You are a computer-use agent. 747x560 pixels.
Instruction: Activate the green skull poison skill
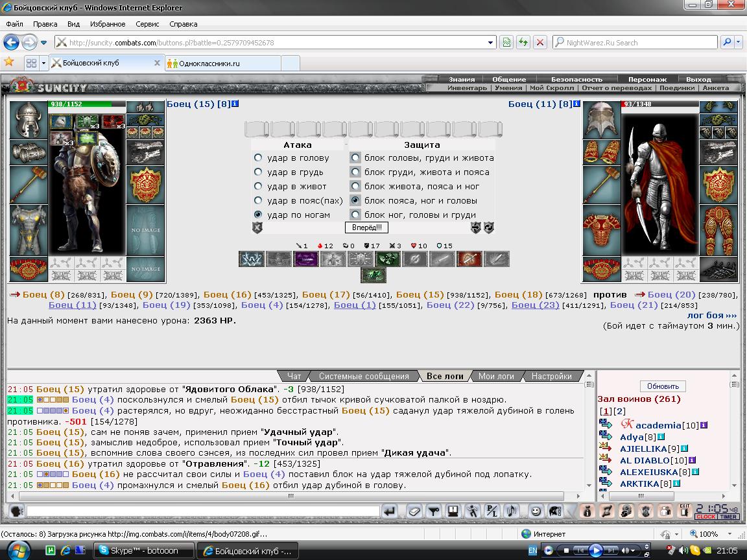click(x=388, y=259)
